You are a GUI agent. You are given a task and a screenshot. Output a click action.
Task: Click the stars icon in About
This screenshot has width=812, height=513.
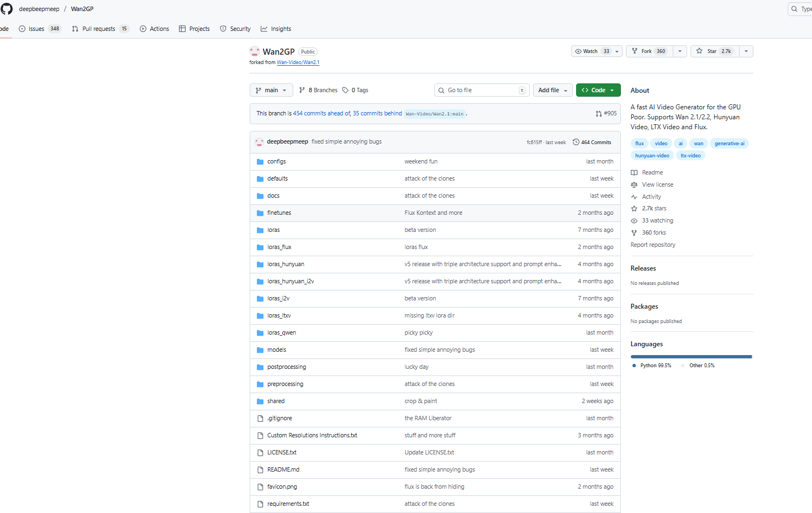click(634, 209)
